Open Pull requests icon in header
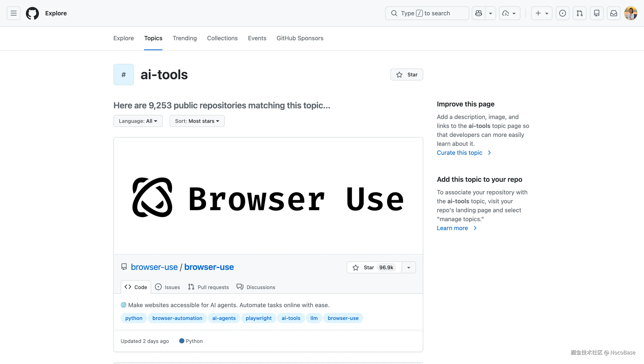This screenshot has width=644, height=364. [579, 13]
